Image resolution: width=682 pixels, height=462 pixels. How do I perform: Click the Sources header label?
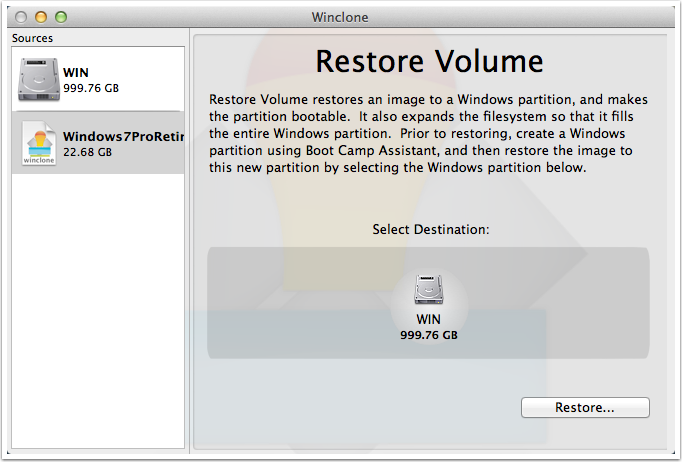point(32,38)
